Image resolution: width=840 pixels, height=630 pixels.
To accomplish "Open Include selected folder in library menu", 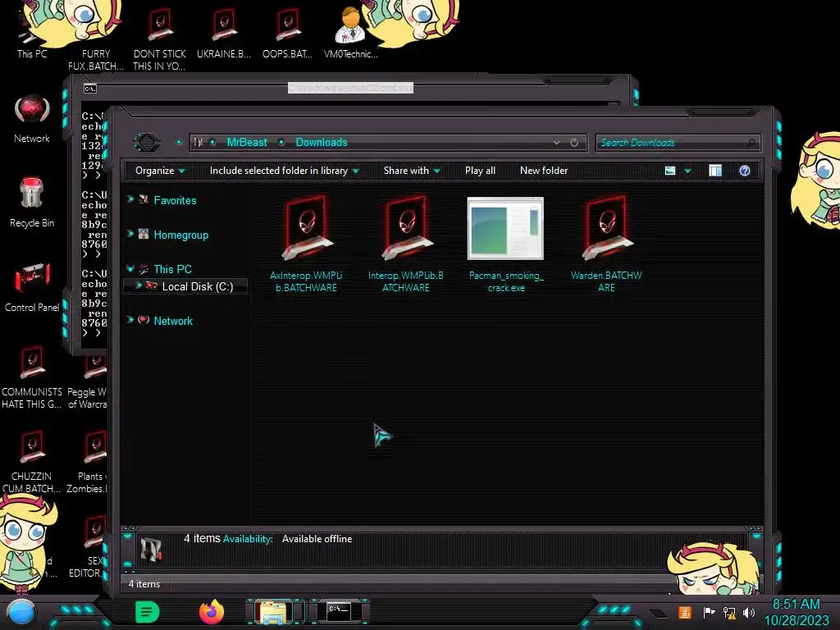I will (x=284, y=171).
